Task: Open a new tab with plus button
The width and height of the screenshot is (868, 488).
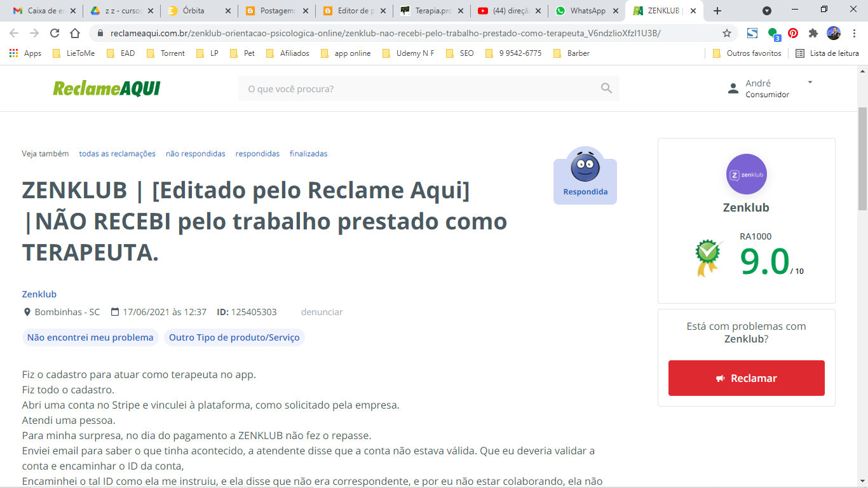Action: pyautogui.click(x=717, y=11)
